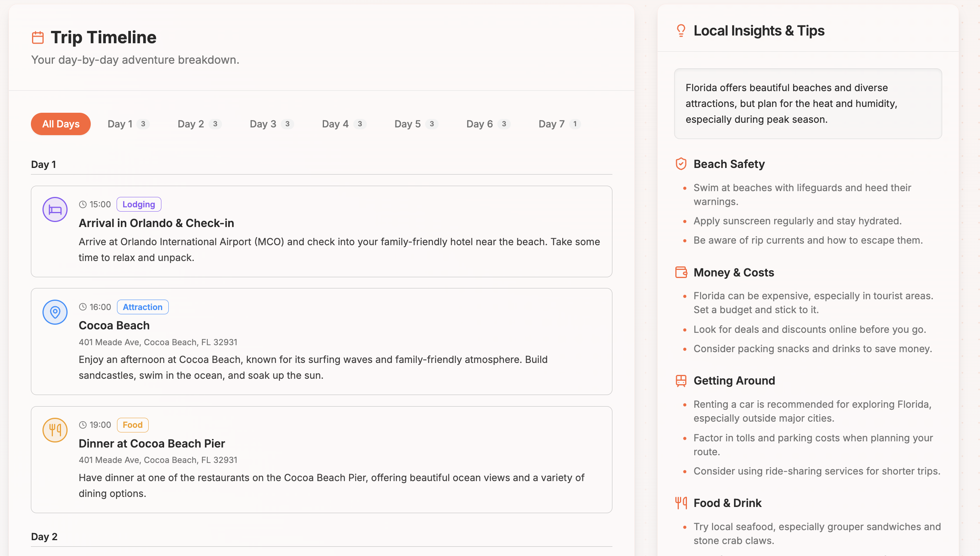Switch to the Day 2 tab
Image resolution: width=980 pixels, height=556 pixels.
(199, 124)
